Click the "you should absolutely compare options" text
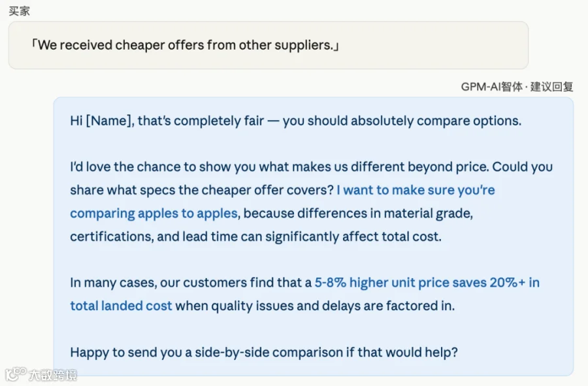Screen dimensions: 588x386 coord(402,121)
